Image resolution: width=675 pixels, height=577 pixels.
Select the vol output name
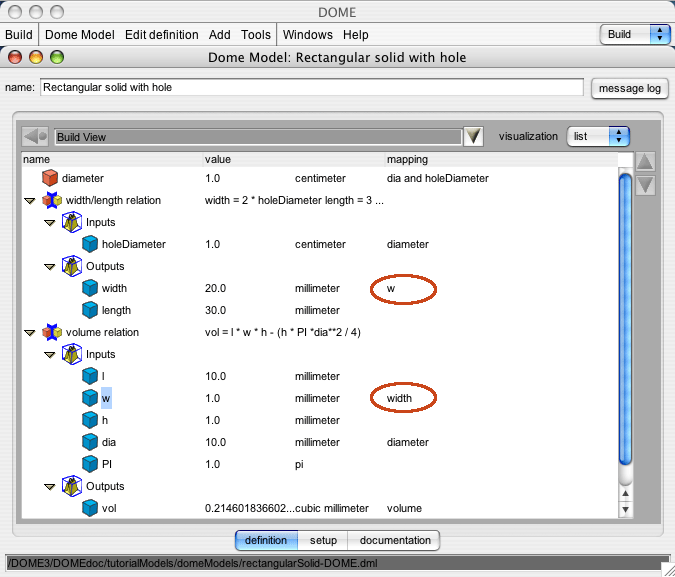click(109, 508)
